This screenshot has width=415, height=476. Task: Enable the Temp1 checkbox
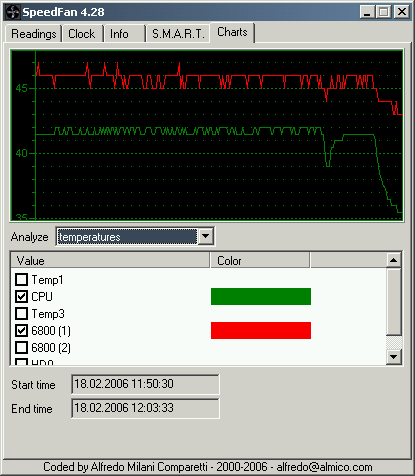[x=22, y=279]
